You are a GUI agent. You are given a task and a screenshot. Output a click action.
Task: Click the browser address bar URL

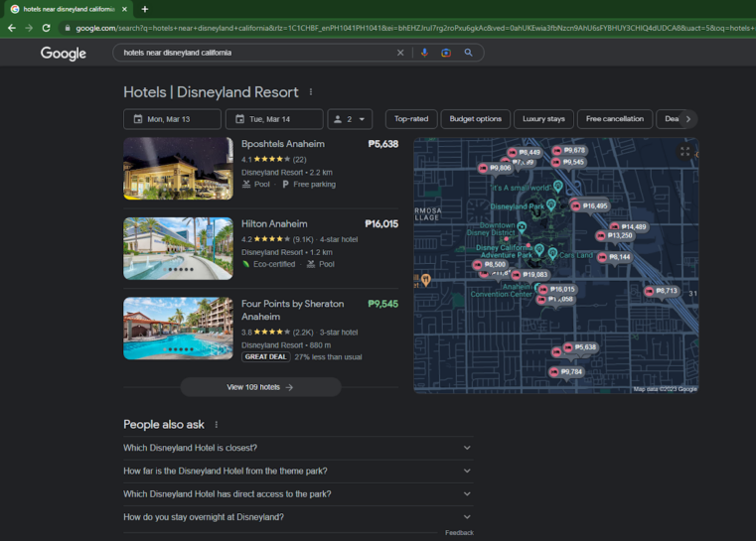[414, 28]
